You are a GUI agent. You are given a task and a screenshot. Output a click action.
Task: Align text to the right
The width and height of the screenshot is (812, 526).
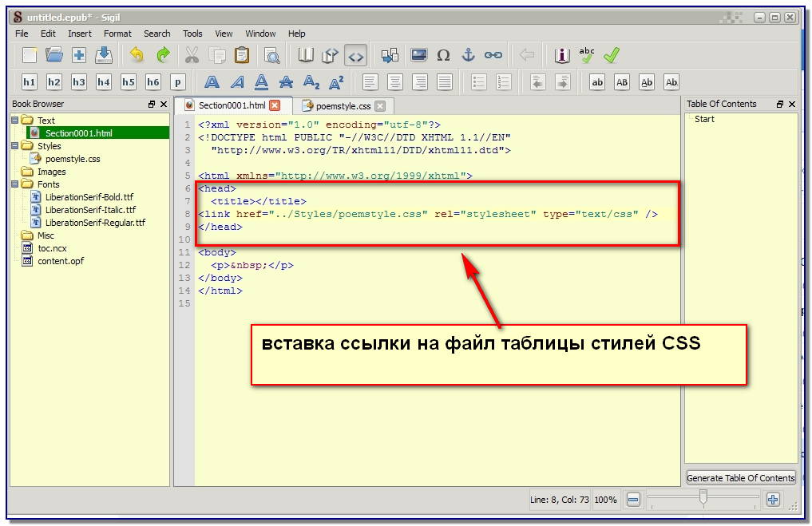pyautogui.click(x=419, y=81)
